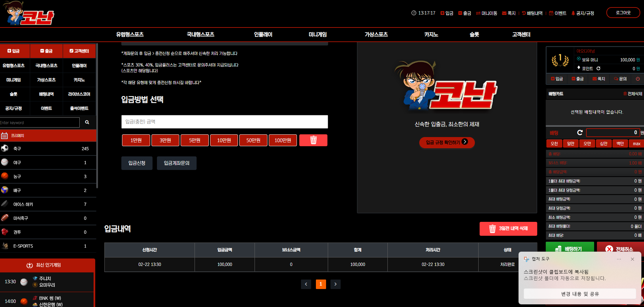The image size is (644, 307).
Task: Click the 입금(충전) 금액 input field
Action: [x=224, y=122]
